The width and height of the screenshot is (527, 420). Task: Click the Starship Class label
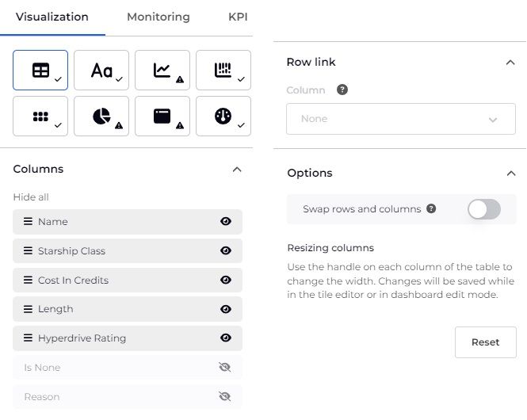(71, 251)
